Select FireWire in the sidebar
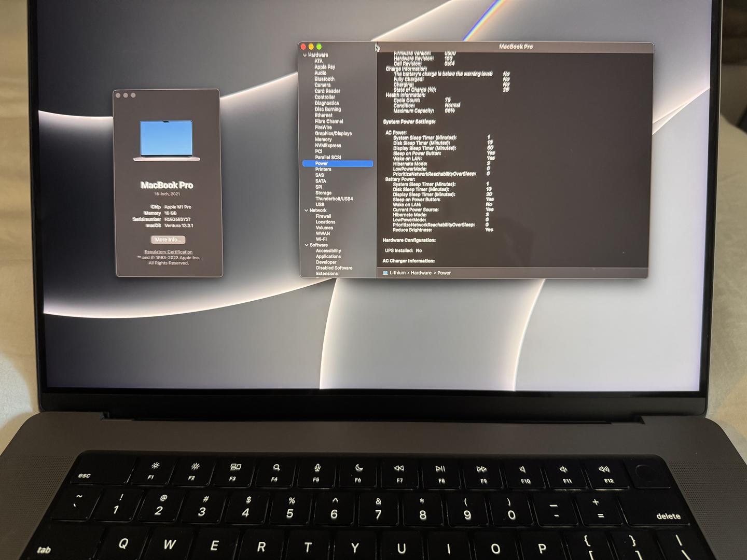Image resolution: width=747 pixels, height=560 pixels. point(323,128)
